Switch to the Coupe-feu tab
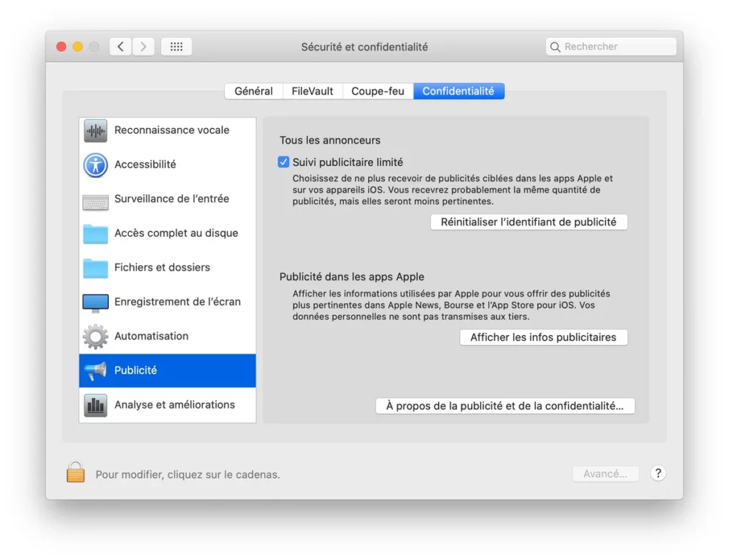The width and height of the screenshot is (729, 560). click(x=377, y=91)
